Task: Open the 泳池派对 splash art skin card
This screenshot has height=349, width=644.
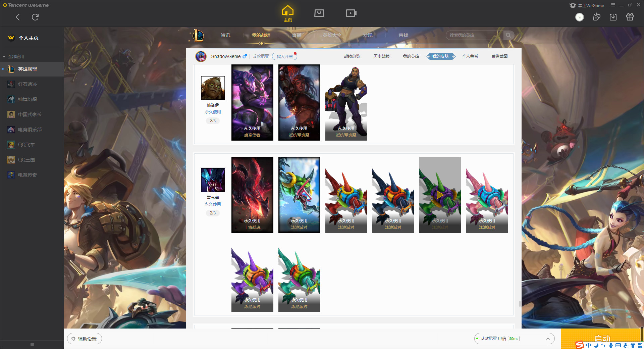Action: click(299, 195)
